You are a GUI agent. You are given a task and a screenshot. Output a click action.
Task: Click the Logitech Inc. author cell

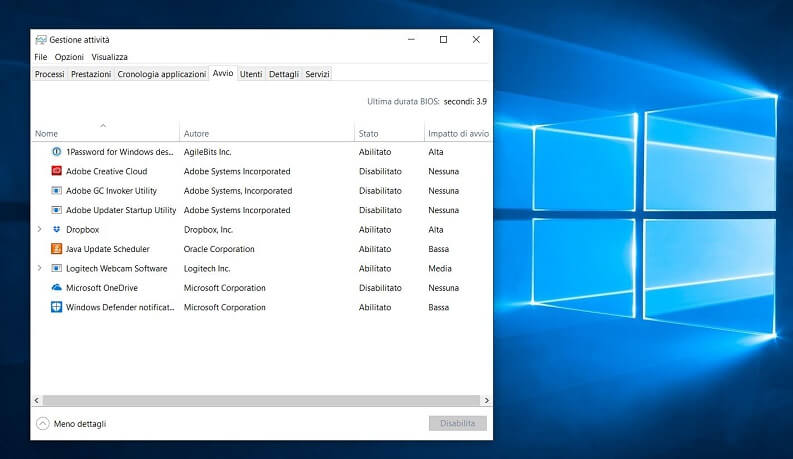point(207,268)
